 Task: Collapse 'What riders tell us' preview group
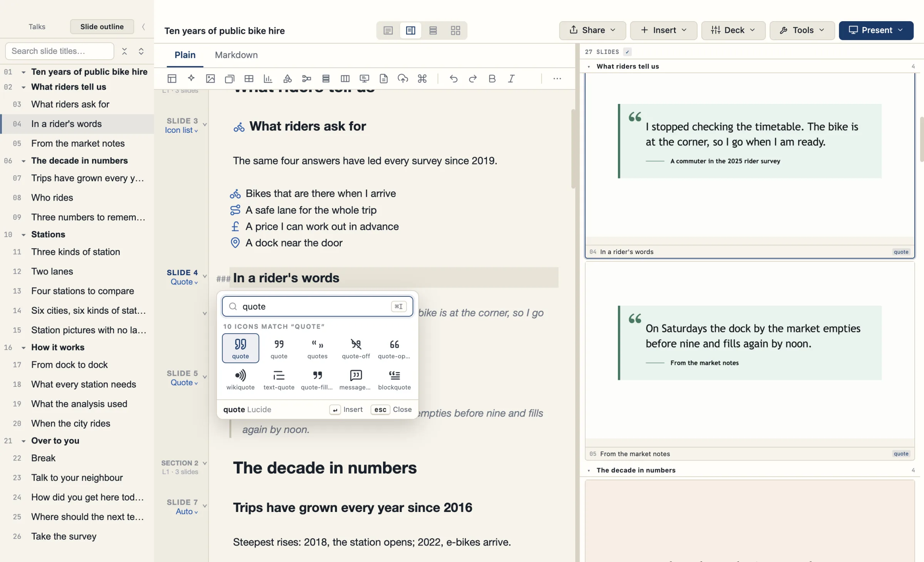coord(589,67)
